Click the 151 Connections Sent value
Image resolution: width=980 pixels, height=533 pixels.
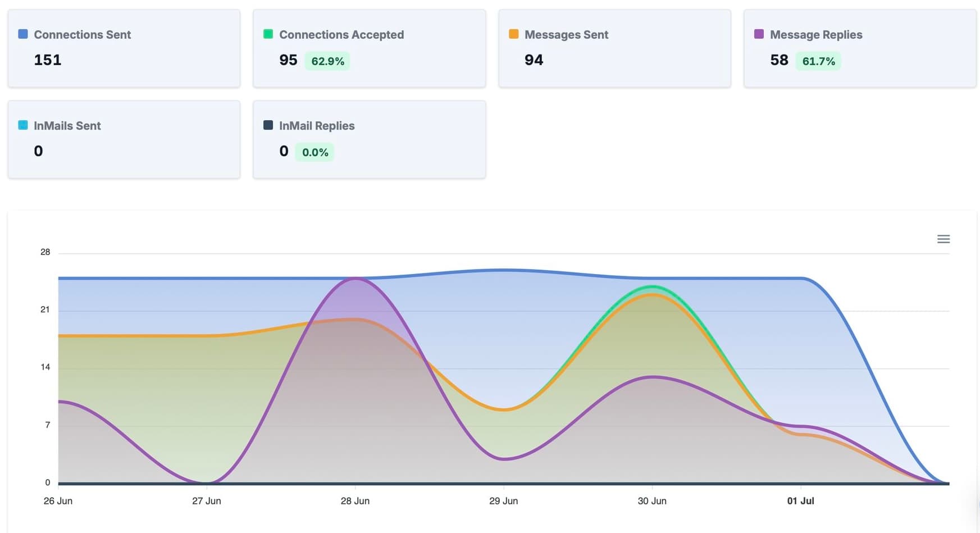[x=47, y=60]
